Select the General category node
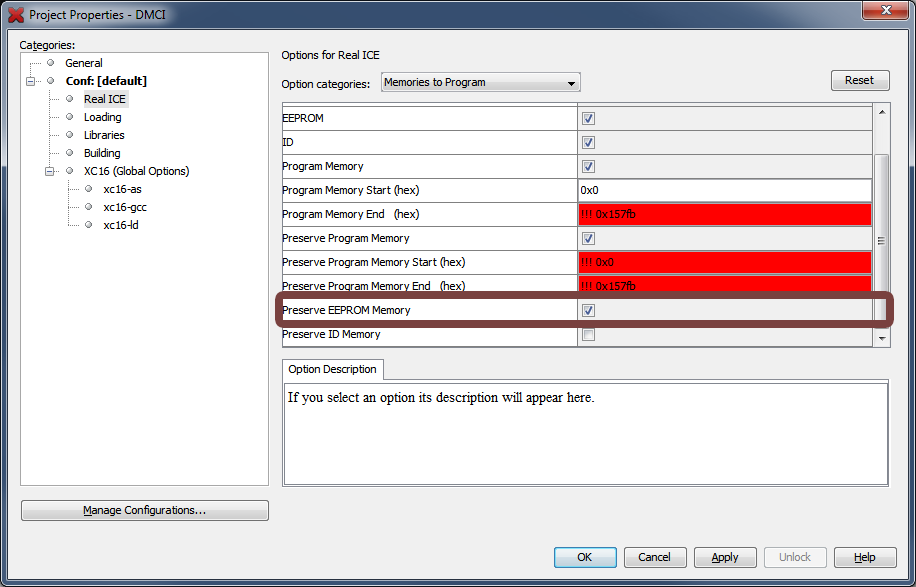 pos(83,63)
